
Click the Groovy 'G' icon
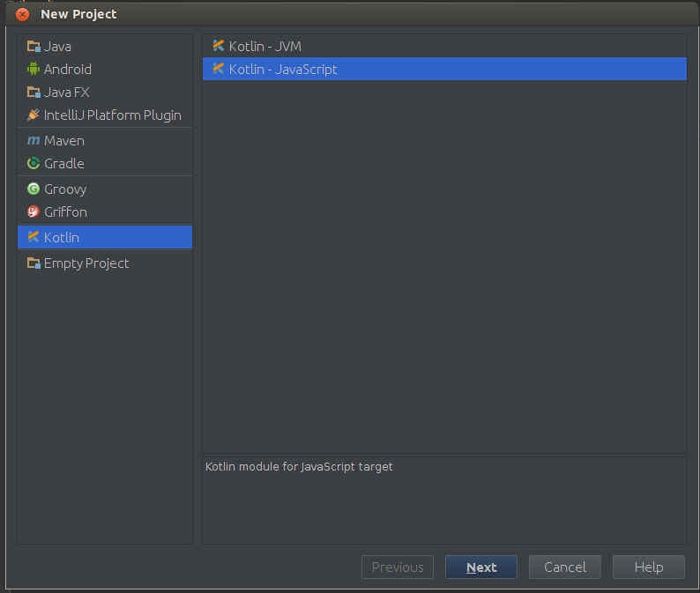pos(34,189)
